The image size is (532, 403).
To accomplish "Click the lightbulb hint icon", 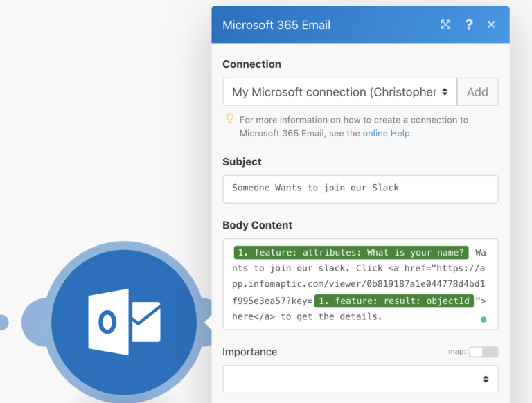I will (x=230, y=118).
